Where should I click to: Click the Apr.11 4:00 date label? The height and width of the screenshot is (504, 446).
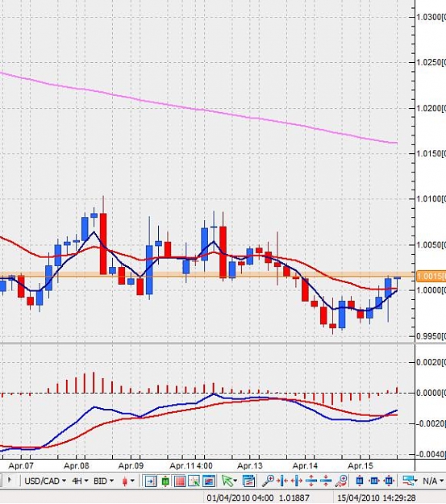(191, 466)
